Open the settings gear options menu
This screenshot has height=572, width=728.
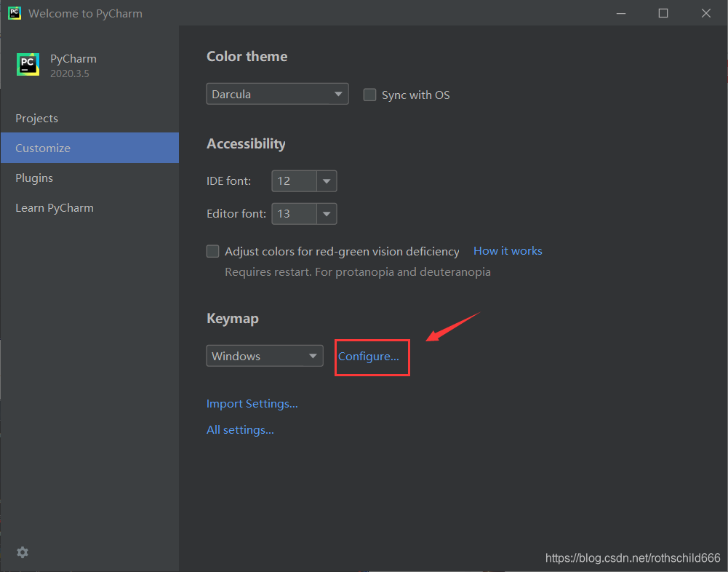tap(23, 552)
